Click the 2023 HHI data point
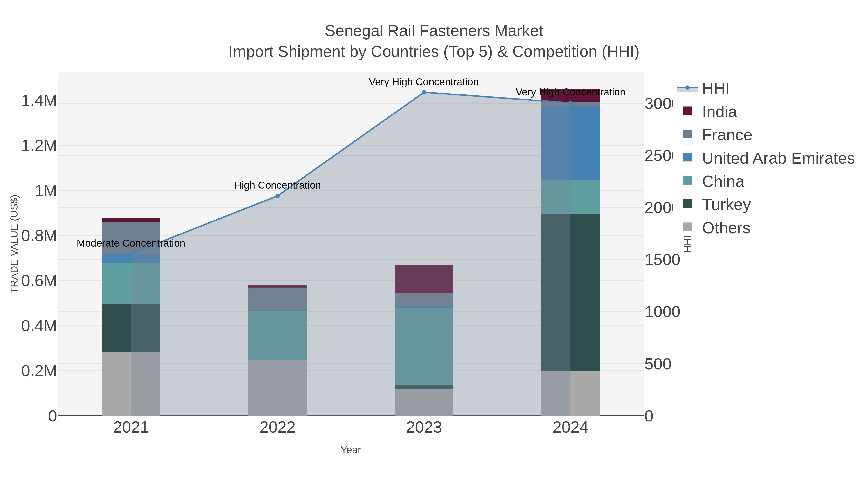 424,92
